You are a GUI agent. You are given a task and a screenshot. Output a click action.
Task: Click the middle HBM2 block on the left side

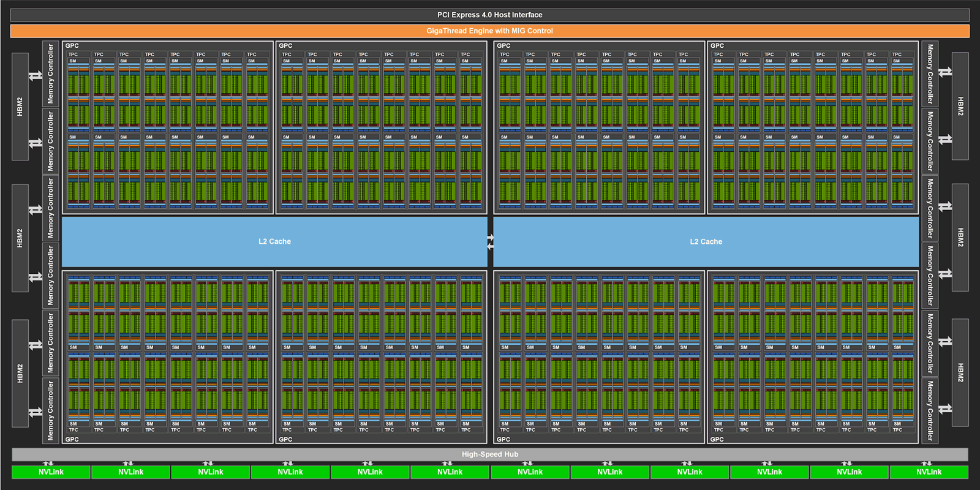[x=20, y=238]
